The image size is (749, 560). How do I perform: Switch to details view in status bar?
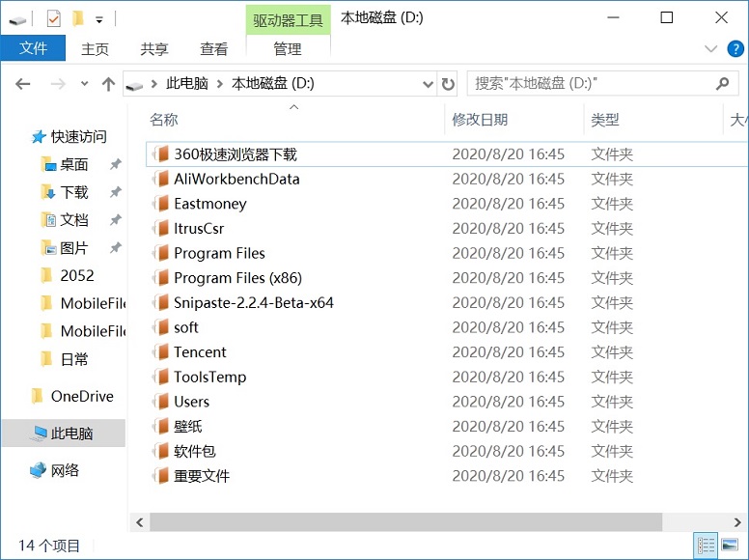706,546
